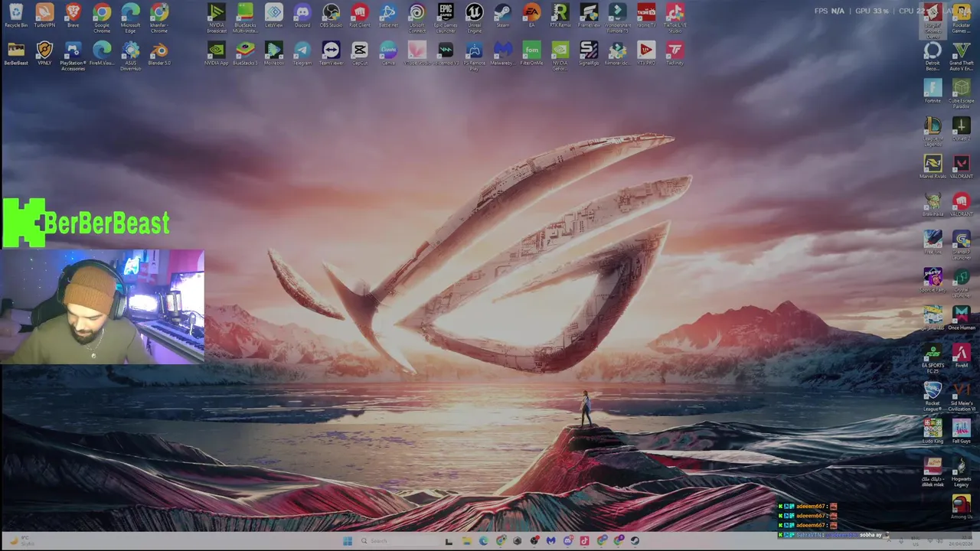Screen dimensions: 980x551
Task: Open the Recycle Bin desktop icon
Action: pos(16,15)
